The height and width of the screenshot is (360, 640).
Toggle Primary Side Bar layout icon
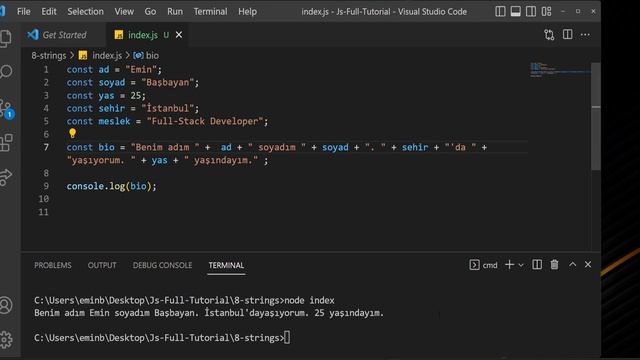[500, 11]
